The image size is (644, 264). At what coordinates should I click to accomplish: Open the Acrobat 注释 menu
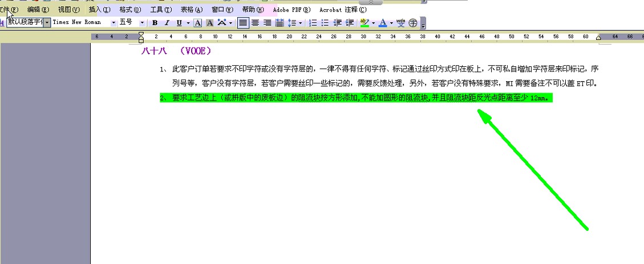tap(343, 10)
